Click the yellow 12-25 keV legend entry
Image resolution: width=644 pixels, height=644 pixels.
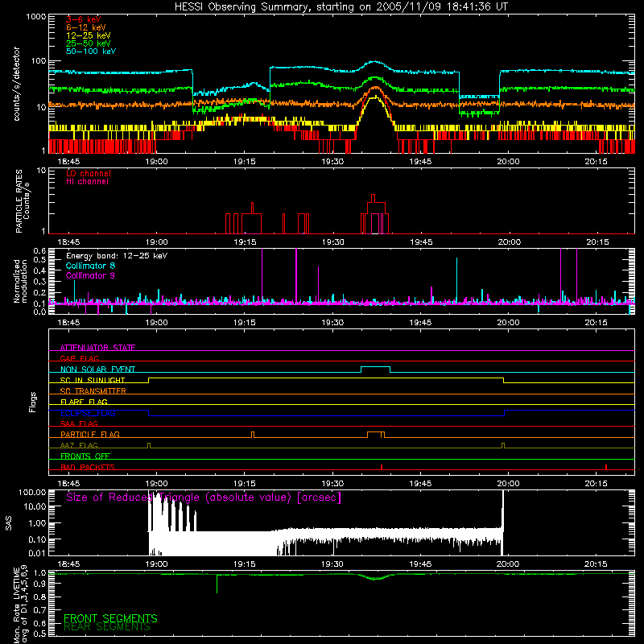point(89,35)
